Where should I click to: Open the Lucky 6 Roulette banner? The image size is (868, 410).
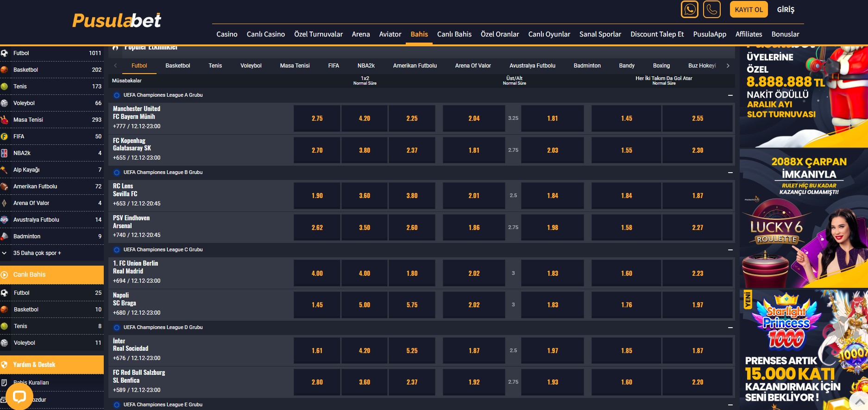[x=804, y=218]
